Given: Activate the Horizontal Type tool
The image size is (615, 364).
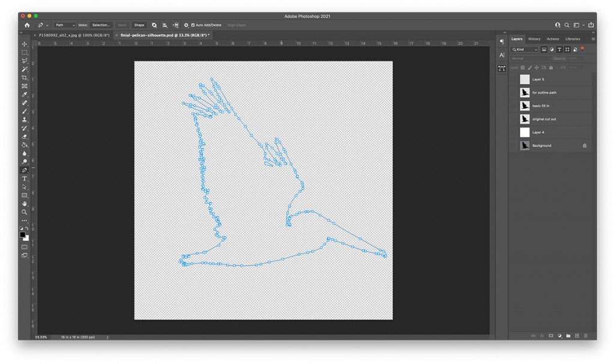Looking at the screenshot, I should click(25, 178).
